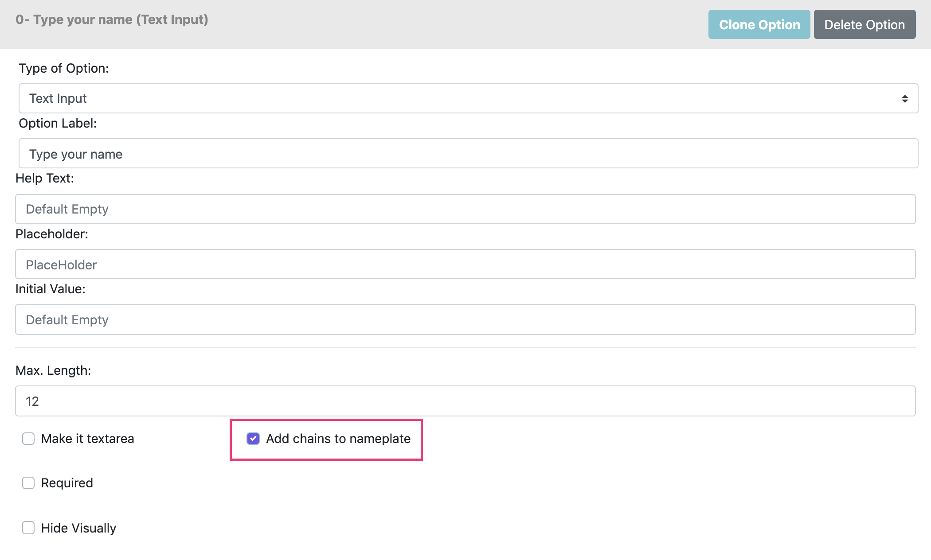Click the 'Placeholder:' field label
The width and height of the screenshot is (931, 560).
point(52,234)
